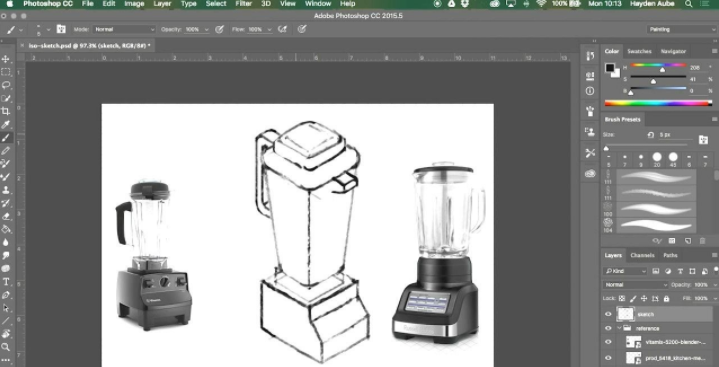
Task: Collapse the reference layer group
Action: pos(619,328)
